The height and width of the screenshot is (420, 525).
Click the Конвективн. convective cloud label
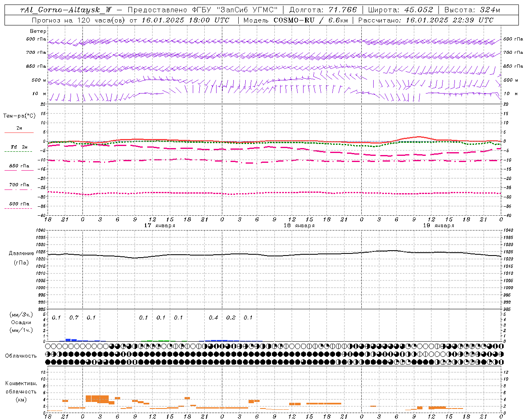pos(21,383)
